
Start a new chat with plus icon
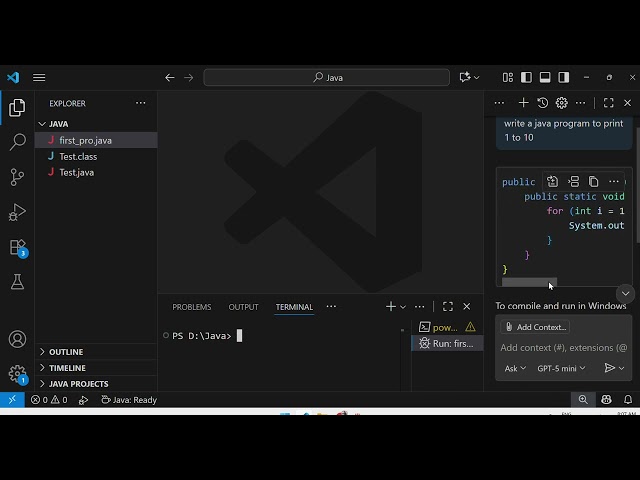(x=523, y=103)
